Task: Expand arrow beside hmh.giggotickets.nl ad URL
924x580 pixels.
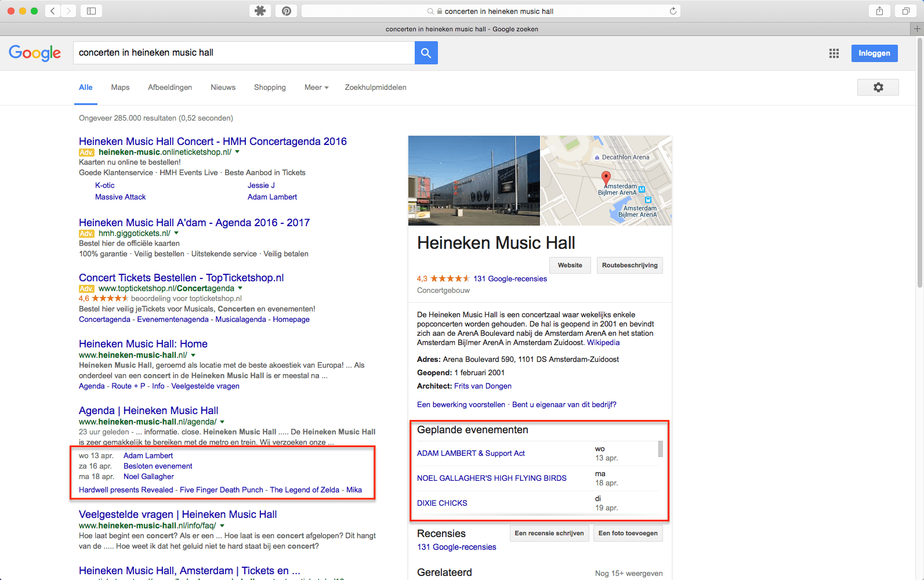Action: (x=176, y=233)
